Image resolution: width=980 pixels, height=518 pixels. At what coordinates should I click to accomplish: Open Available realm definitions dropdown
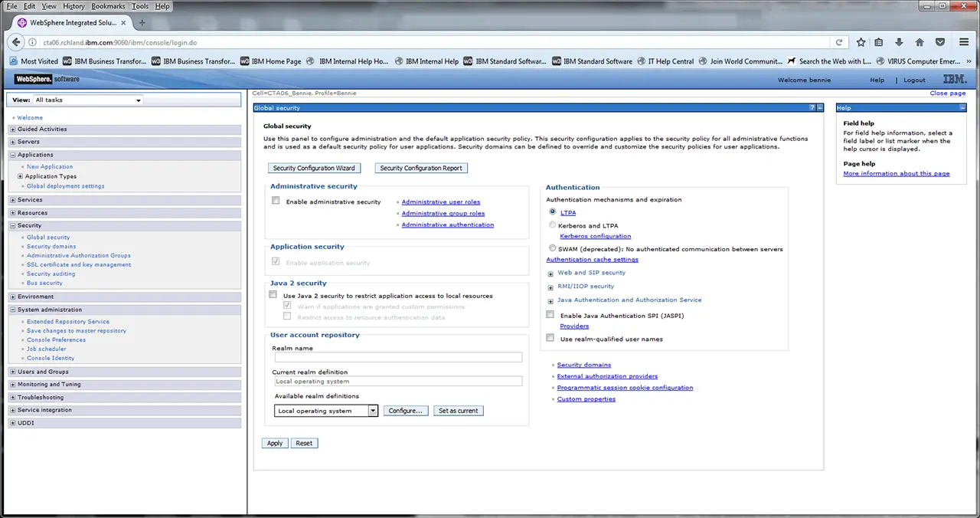(x=326, y=411)
